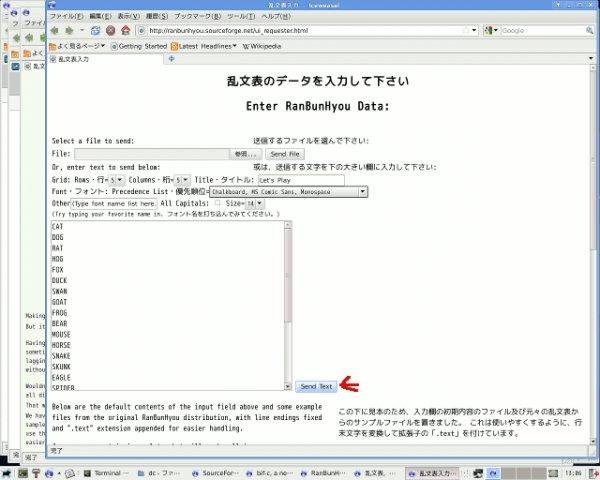Open the Size dropdown

(x=254, y=204)
